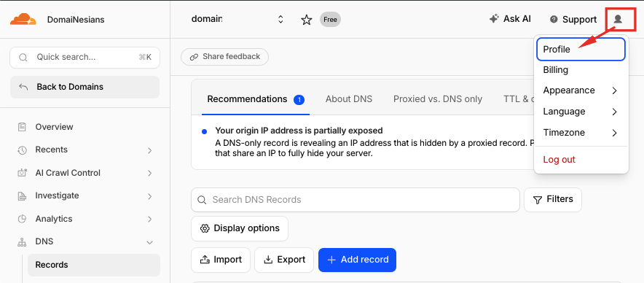Click the Overview sidebar icon

tap(22, 127)
